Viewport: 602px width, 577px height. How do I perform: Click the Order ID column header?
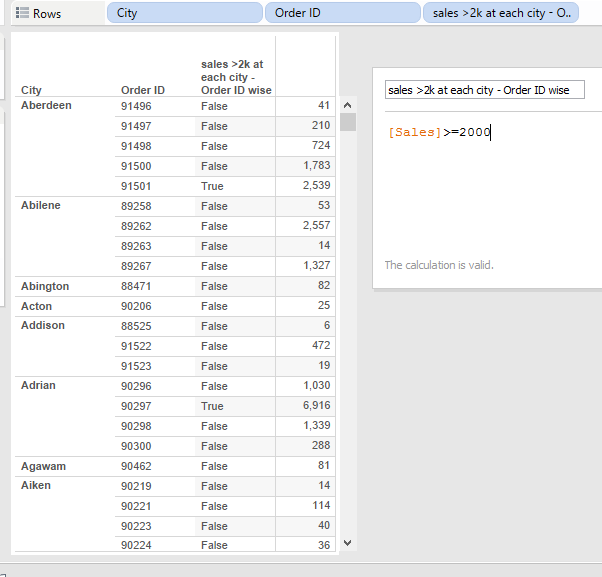[x=143, y=90]
